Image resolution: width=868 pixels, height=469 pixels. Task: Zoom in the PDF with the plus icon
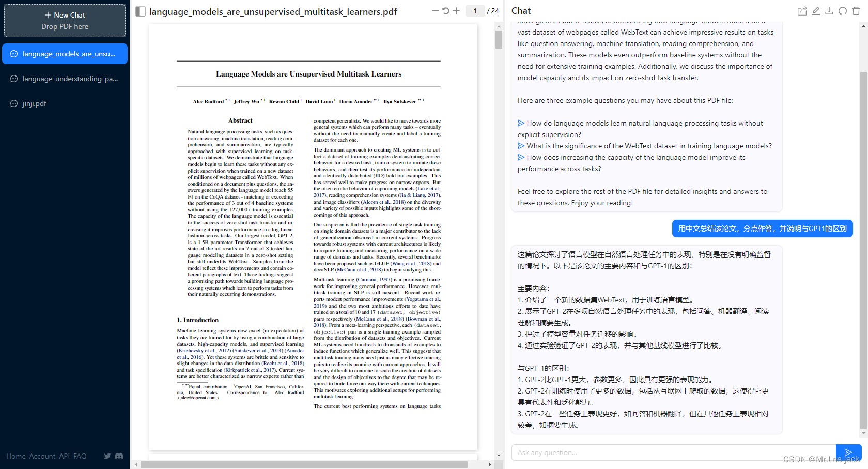(x=456, y=11)
